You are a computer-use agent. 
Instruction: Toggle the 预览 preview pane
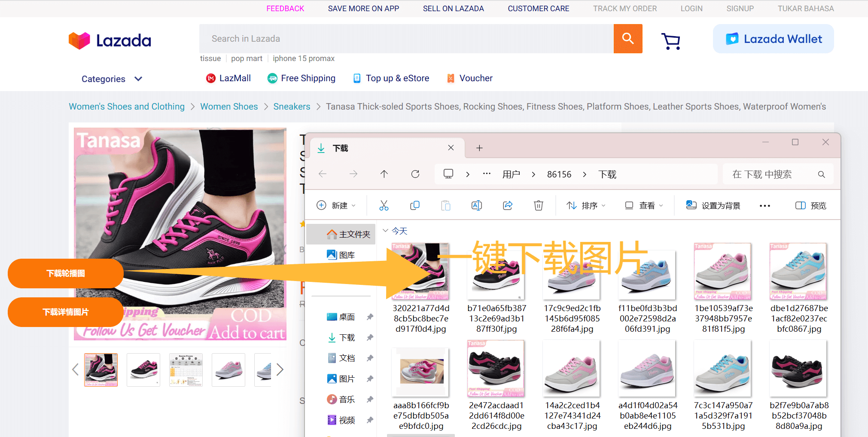[x=810, y=205]
